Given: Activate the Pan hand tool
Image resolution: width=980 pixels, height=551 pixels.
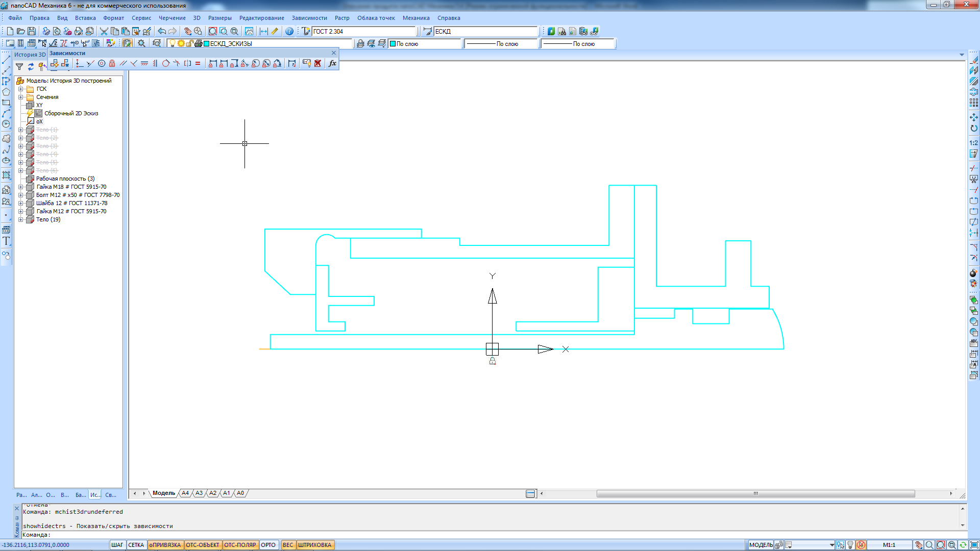Looking at the screenshot, I should [x=187, y=31].
